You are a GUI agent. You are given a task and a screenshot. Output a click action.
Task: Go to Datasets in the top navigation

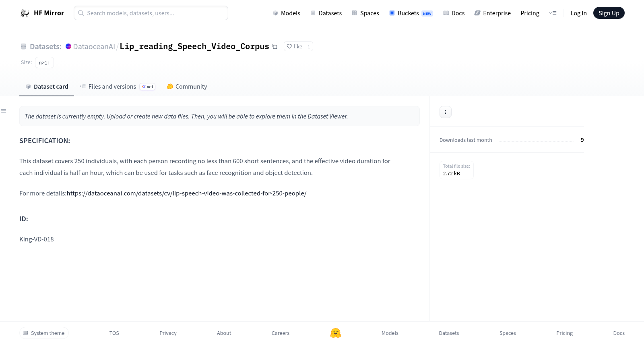coord(326,13)
